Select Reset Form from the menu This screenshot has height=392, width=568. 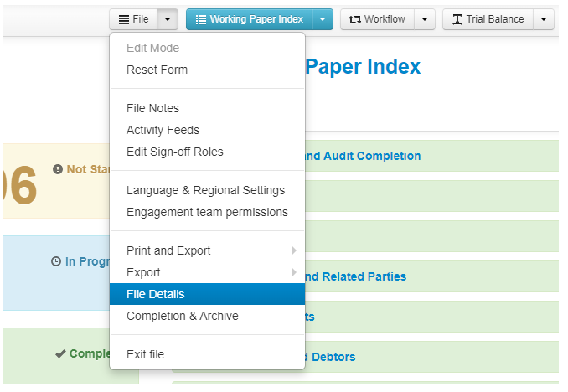pos(157,70)
